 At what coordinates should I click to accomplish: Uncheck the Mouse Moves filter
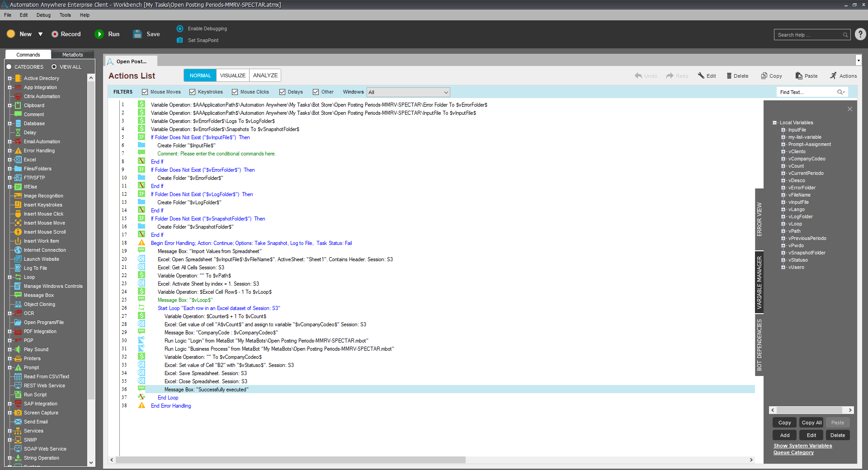pos(145,92)
